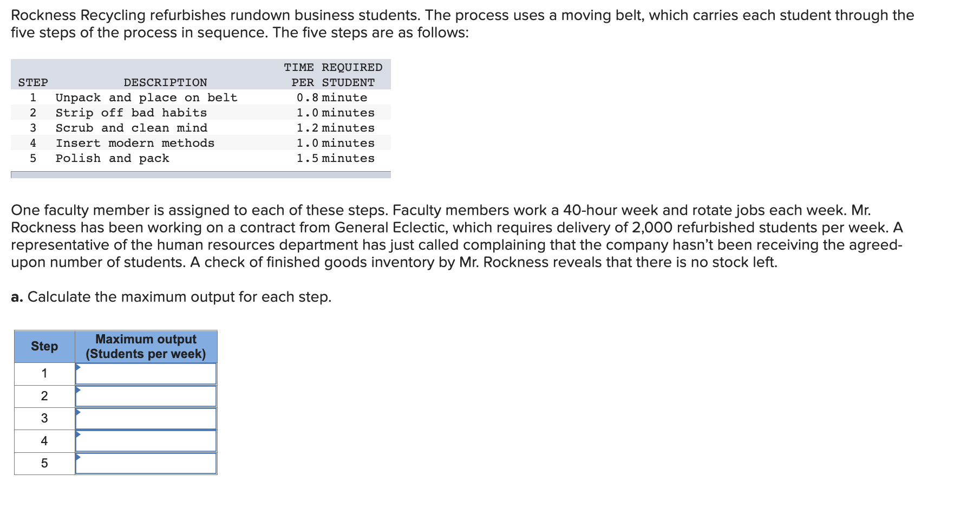
Task: Click the Polish and pack row
Action: [x=201, y=158]
